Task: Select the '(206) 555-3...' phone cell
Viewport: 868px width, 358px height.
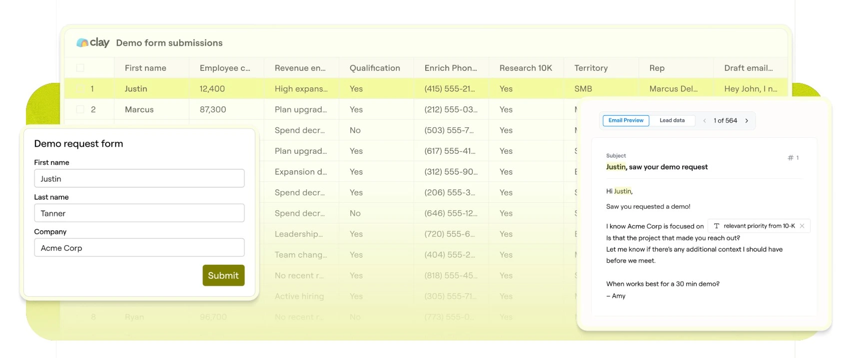Action: [x=451, y=192]
